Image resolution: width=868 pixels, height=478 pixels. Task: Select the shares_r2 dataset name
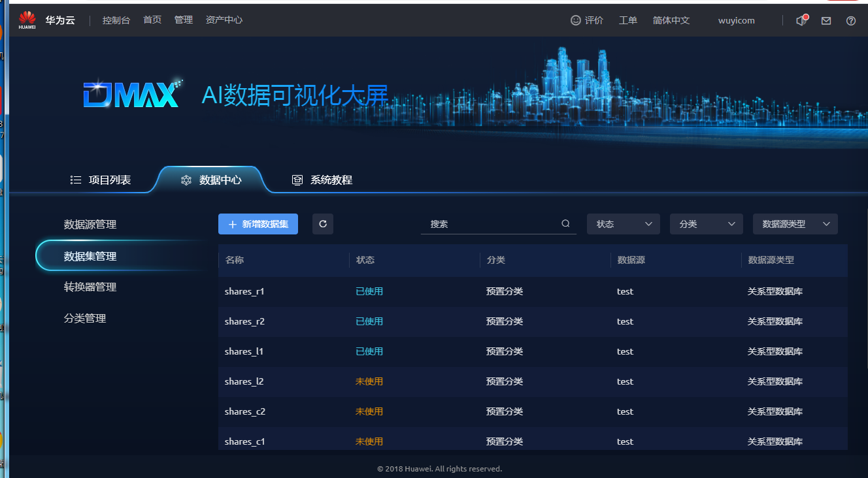[244, 321]
